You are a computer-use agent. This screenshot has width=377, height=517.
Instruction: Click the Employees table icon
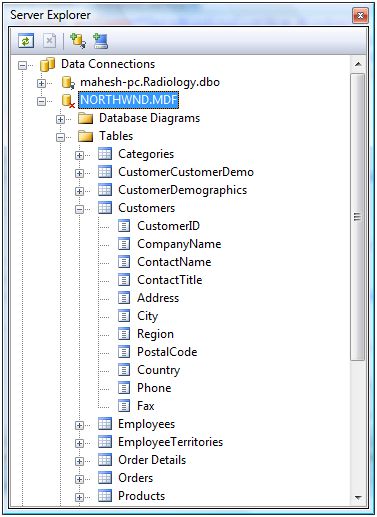coord(105,424)
